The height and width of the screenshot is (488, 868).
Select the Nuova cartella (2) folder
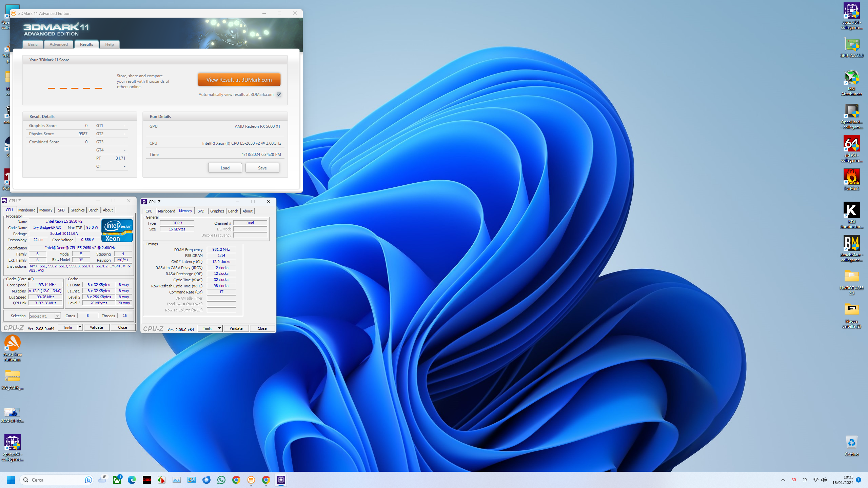851,315
